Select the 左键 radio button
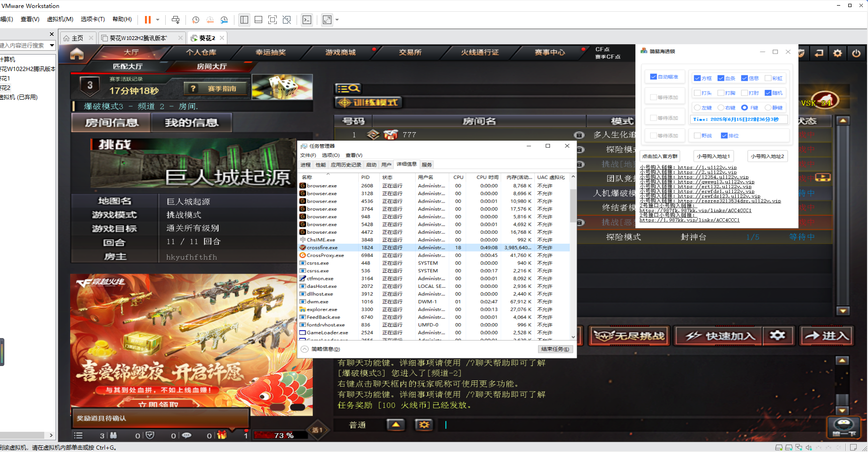868x452 pixels. click(x=697, y=107)
